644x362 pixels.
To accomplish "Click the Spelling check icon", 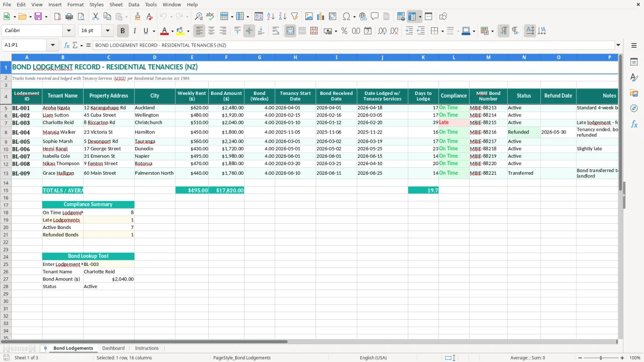I will point(210,17).
